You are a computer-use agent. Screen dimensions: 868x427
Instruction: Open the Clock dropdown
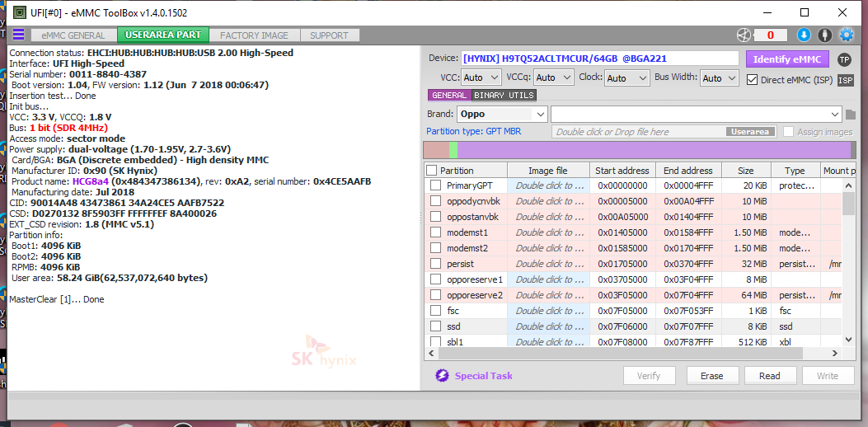pos(626,78)
